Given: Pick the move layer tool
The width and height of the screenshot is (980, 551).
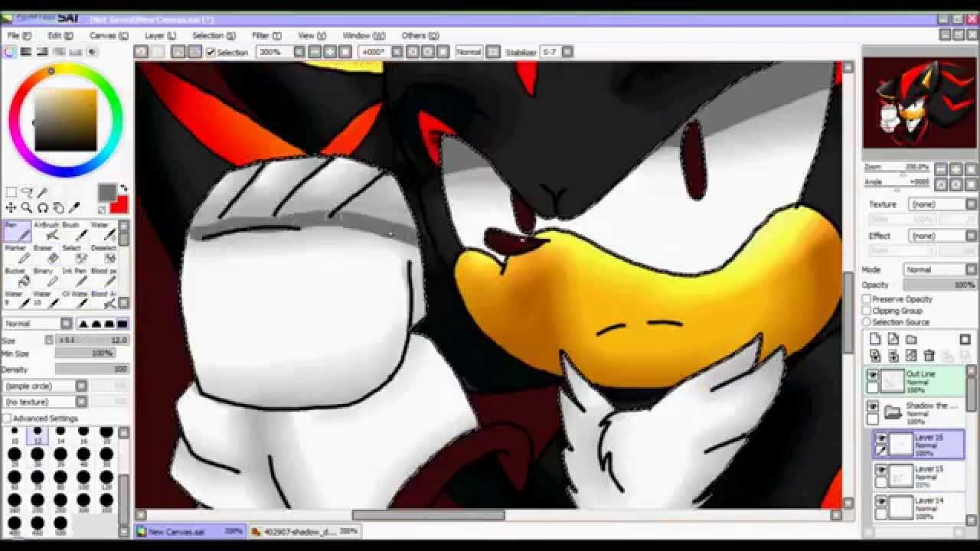Looking at the screenshot, I should pyautogui.click(x=11, y=207).
